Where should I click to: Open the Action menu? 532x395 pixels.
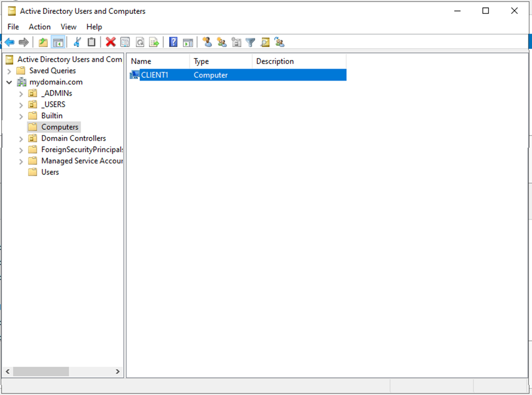40,27
